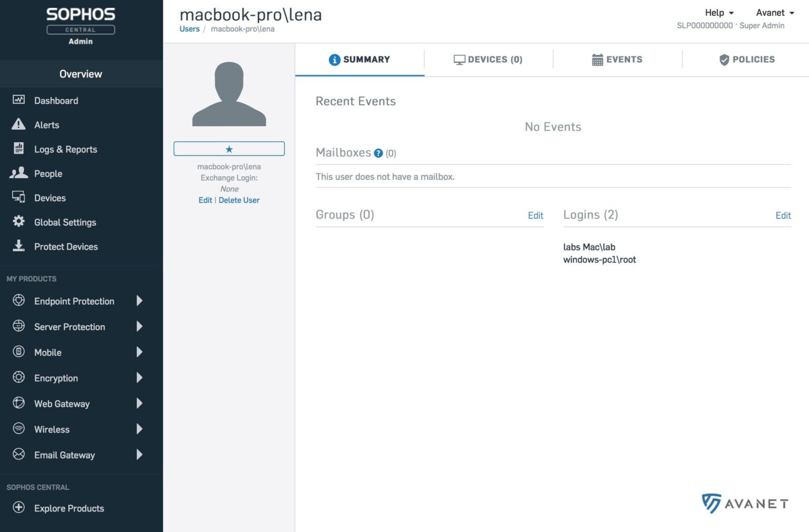
Task: Open the Wireless signal icon
Action: point(18,429)
